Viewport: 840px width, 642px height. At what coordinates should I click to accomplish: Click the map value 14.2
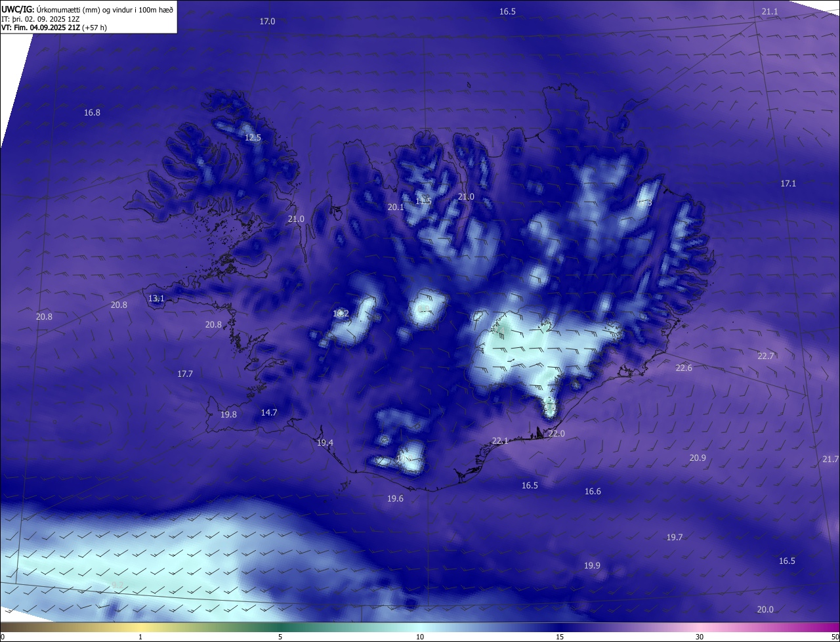tap(341, 313)
